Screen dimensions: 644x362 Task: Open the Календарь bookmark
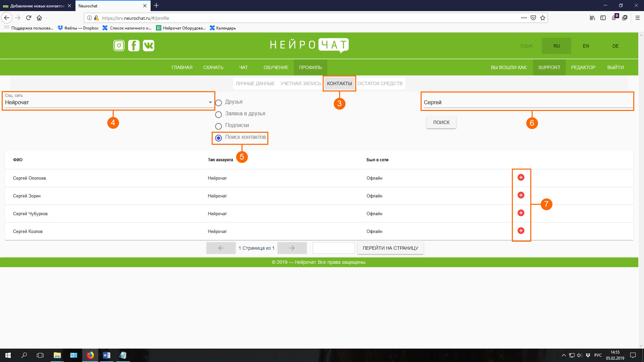(x=223, y=28)
